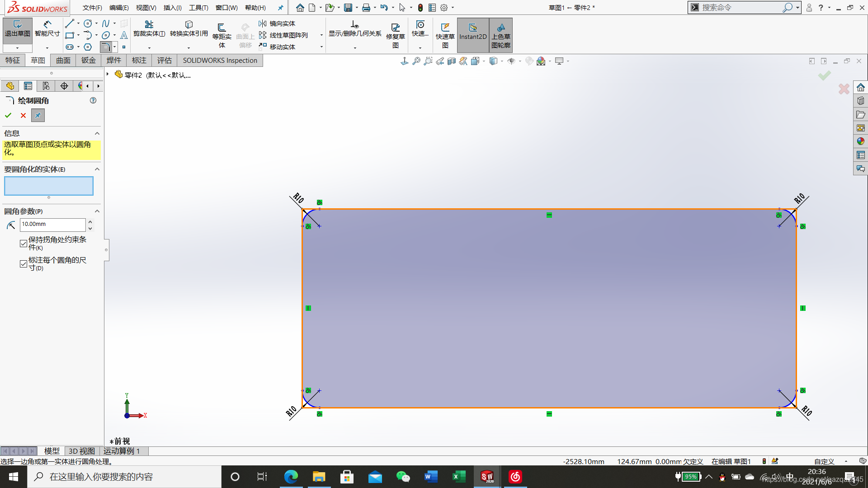This screenshot has height=488, width=868.
Task: Confirm fillet with green checkmark
Action: coord(8,116)
